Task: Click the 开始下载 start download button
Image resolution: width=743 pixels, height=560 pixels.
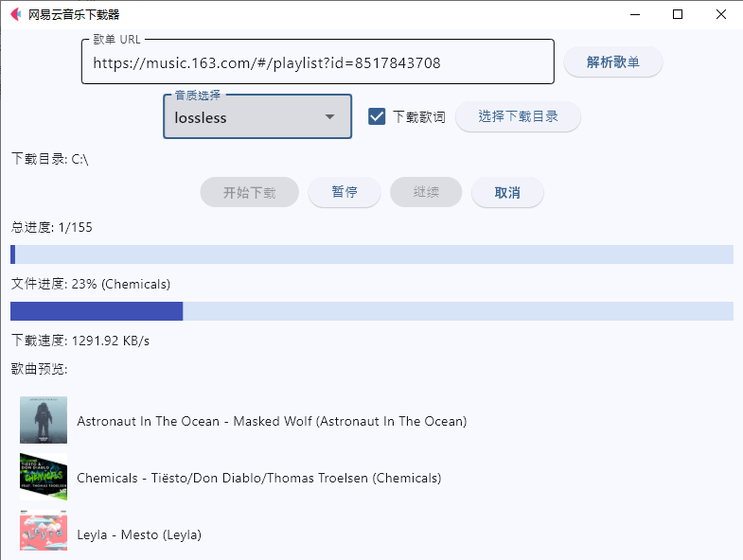Action: (x=249, y=192)
